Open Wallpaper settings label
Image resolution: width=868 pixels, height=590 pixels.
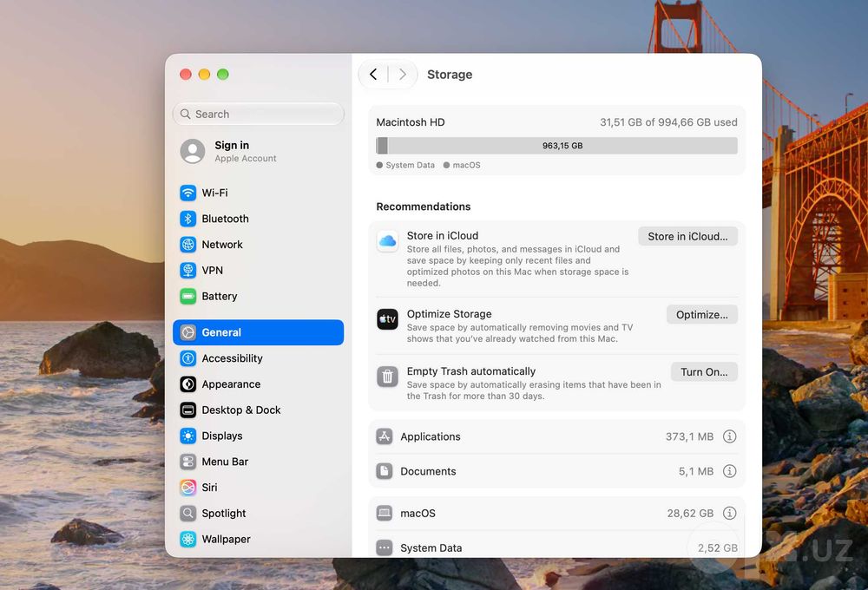[226, 539]
